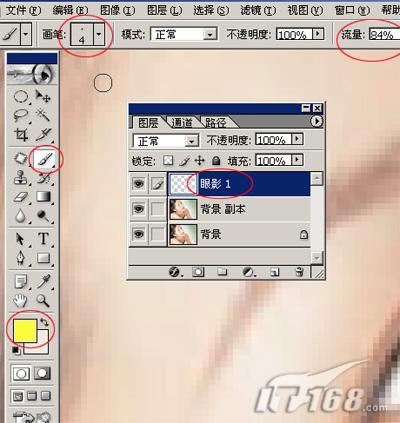Open the 选择(S) menu
Image resolution: width=400 pixels, height=423 pixels.
(211, 10)
